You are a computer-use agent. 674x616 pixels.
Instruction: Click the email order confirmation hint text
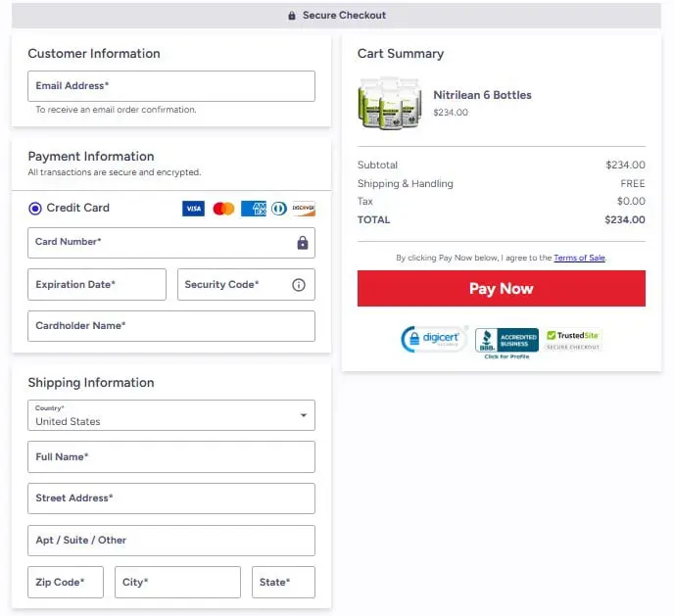tap(116, 110)
